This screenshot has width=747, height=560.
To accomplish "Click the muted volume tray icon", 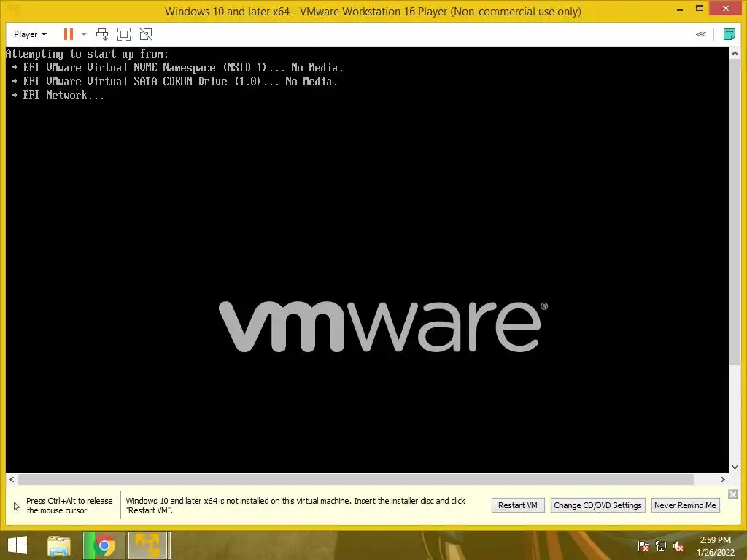I will pos(678,546).
